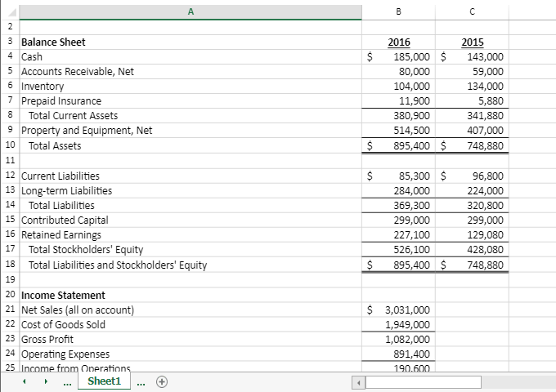
Task: Select long-term liabilities value 284,000
Action: click(x=398, y=191)
